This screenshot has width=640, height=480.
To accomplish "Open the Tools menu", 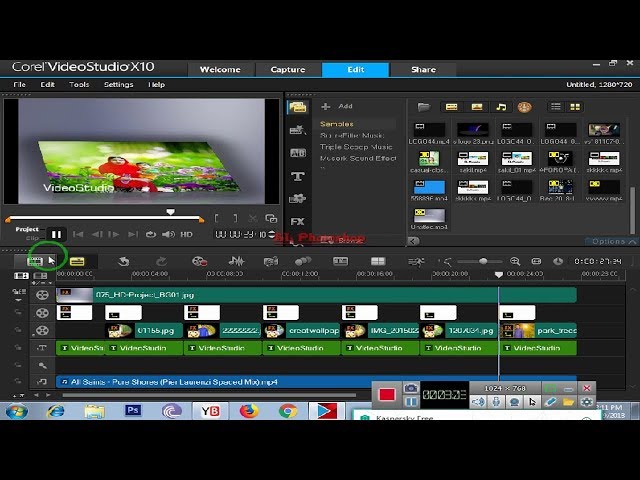I will [x=79, y=84].
